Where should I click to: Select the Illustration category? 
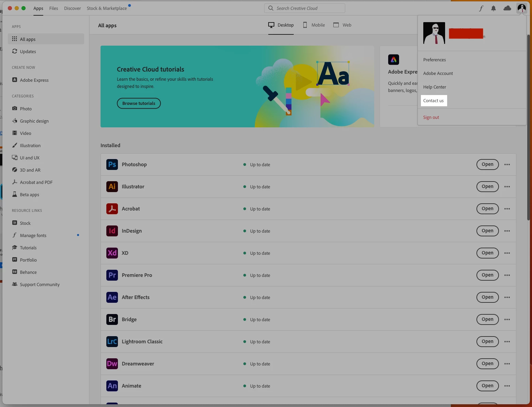pyautogui.click(x=46, y=145)
